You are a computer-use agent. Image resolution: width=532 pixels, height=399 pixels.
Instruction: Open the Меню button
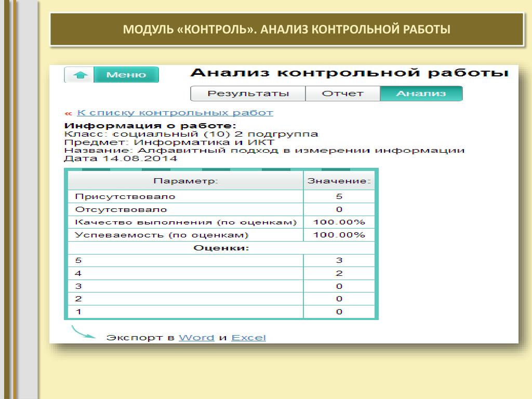126,75
